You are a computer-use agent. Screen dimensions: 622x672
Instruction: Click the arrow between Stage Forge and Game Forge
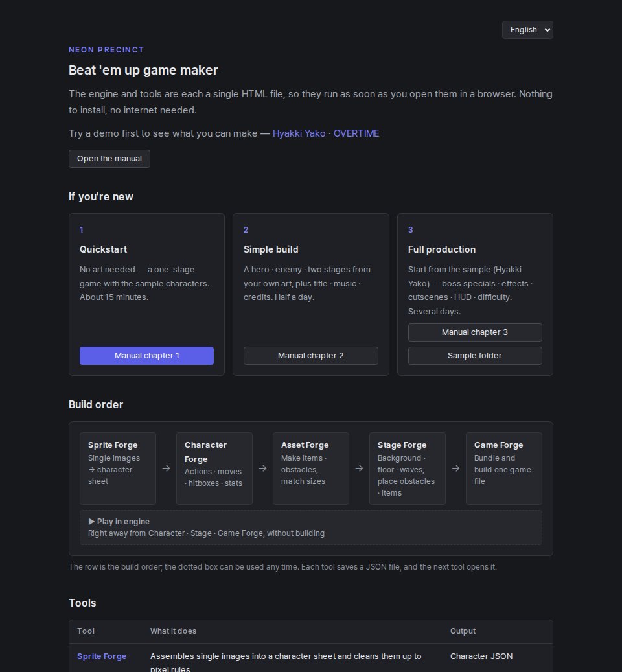coord(455,469)
